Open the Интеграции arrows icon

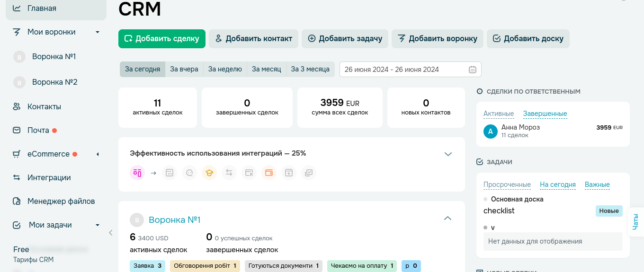(17, 177)
